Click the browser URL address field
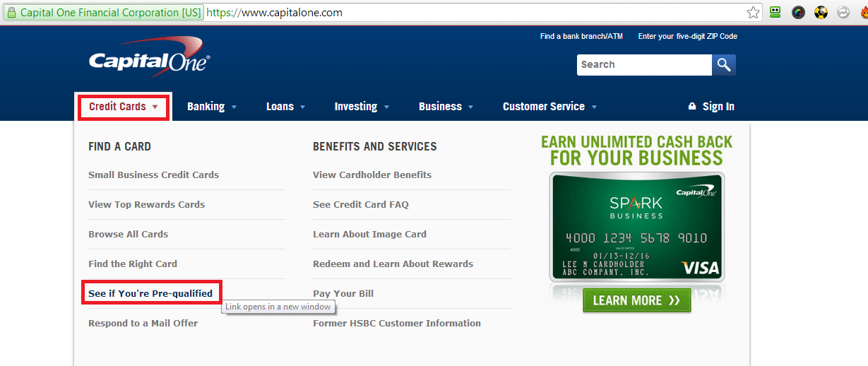The image size is (868, 366). [475, 13]
